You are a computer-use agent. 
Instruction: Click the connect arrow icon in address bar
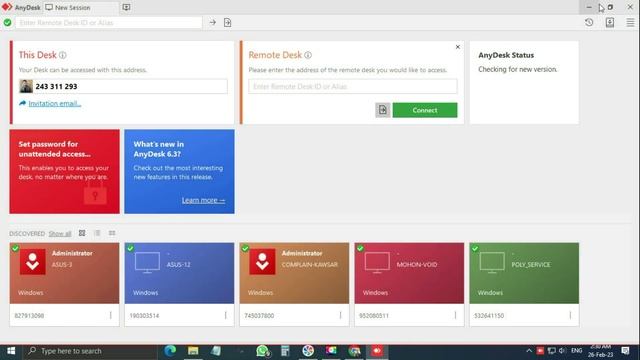coord(213,22)
